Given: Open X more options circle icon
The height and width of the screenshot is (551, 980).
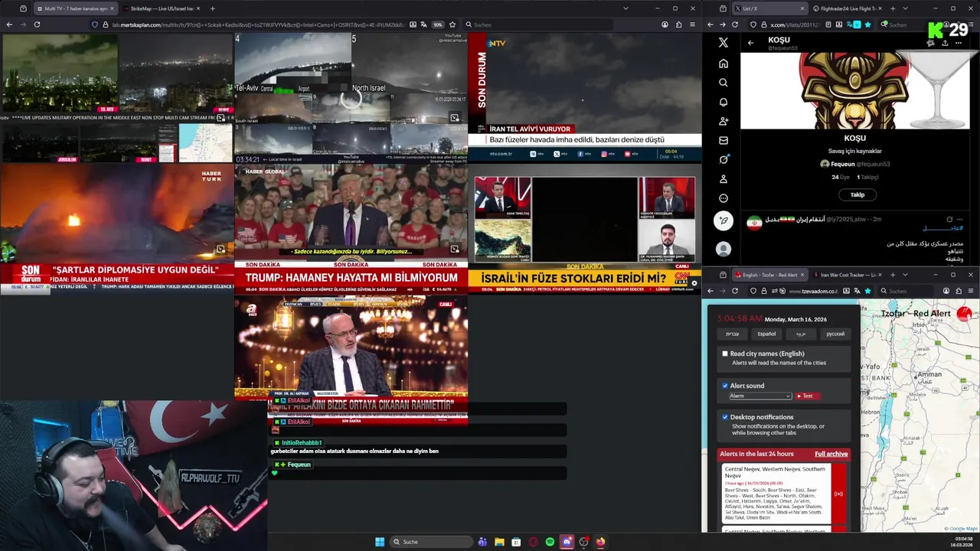Looking at the screenshot, I should click(724, 198).
